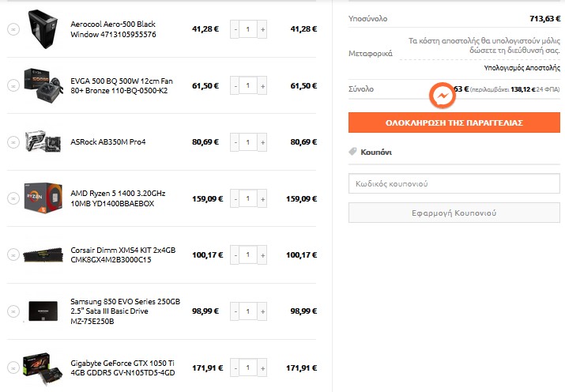Decrease quantity of Aerocool Aero-500
This screenshot has width=565, height=392.
(235, 29)
